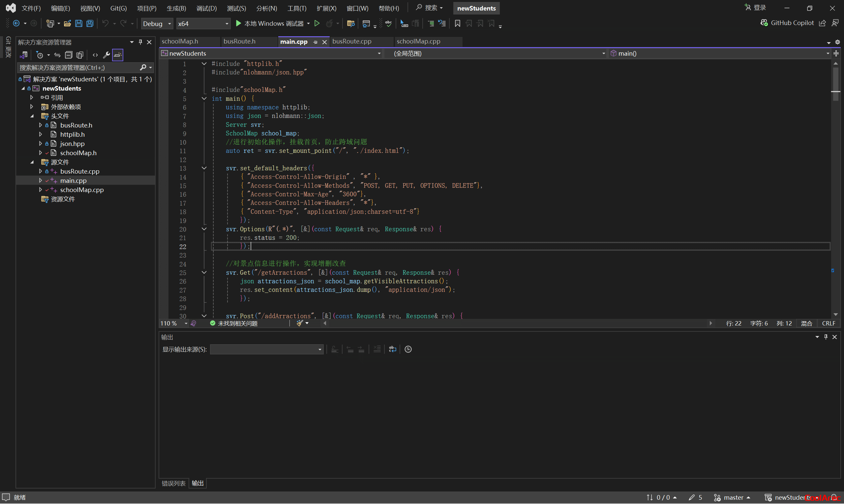The image size is (844, 504).
Task: Click Collapse All in Solution Explorer
Action: pyautogui.click(x=69, y=55)
